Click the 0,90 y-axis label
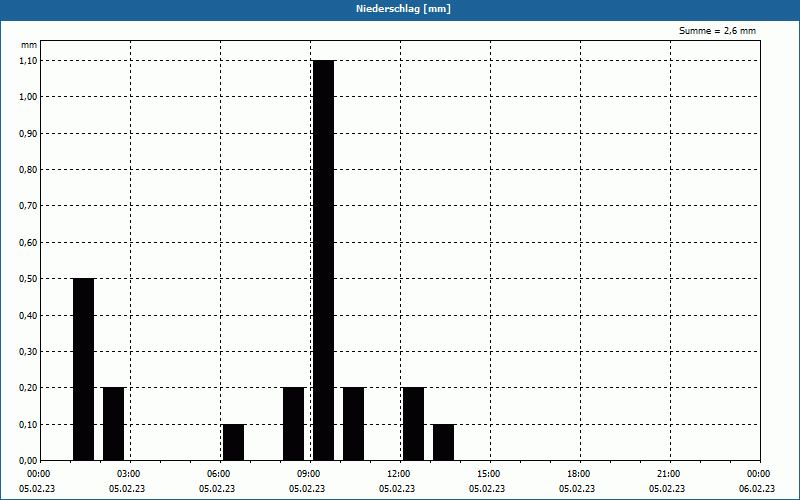This screenshot has width=800, height=500. 28,133
